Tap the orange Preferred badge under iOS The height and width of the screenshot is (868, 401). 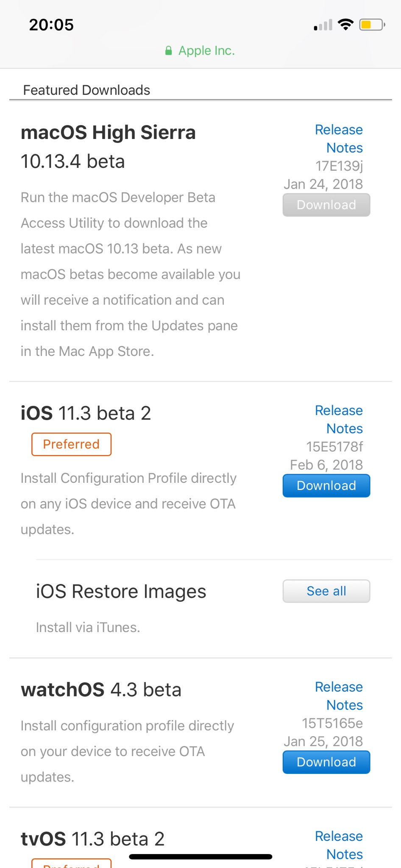tap(71, 444)
